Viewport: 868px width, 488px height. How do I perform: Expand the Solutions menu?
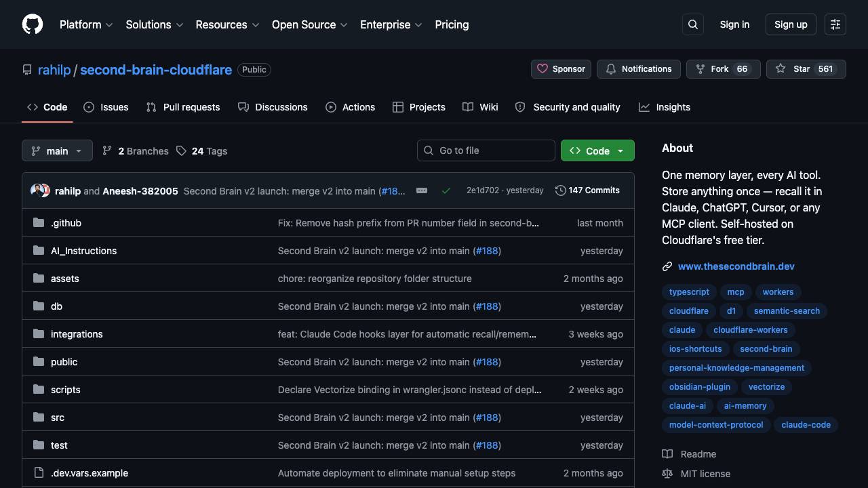[x=155, y=24]
